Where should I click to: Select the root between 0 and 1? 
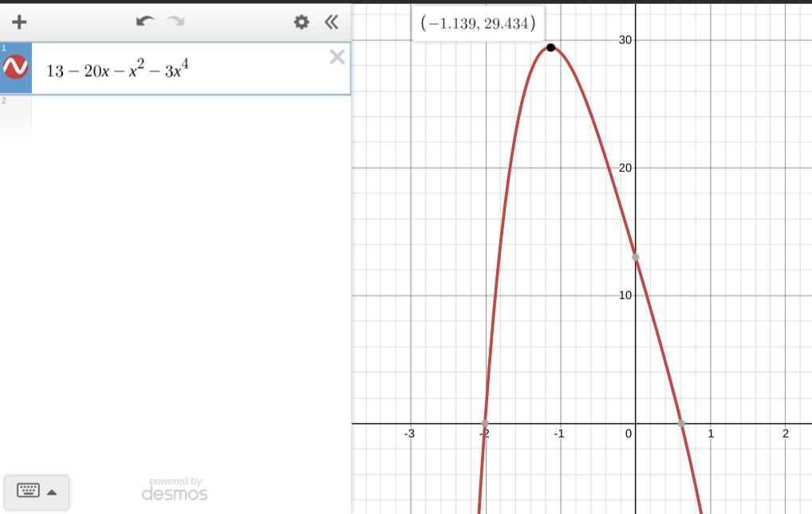click(681, 423)
